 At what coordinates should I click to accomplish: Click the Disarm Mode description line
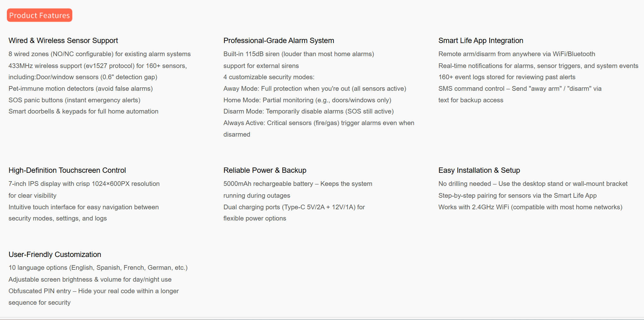(x=308, y=111)
